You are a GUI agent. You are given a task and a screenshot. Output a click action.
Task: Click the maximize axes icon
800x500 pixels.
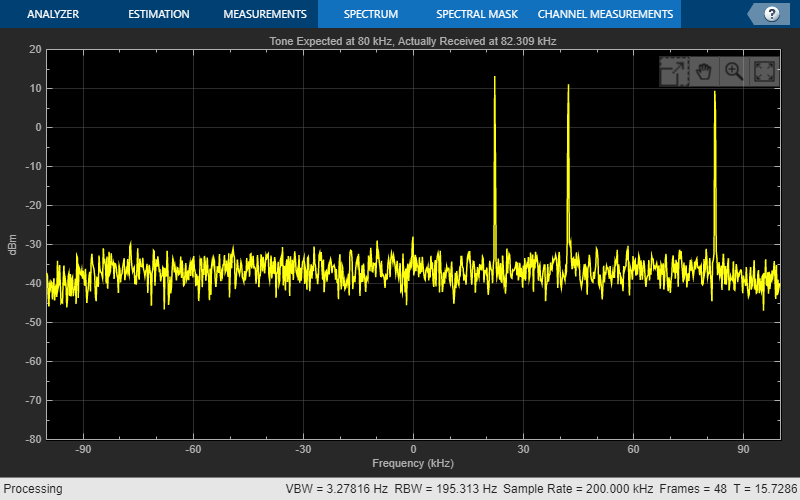coord(763,71)
